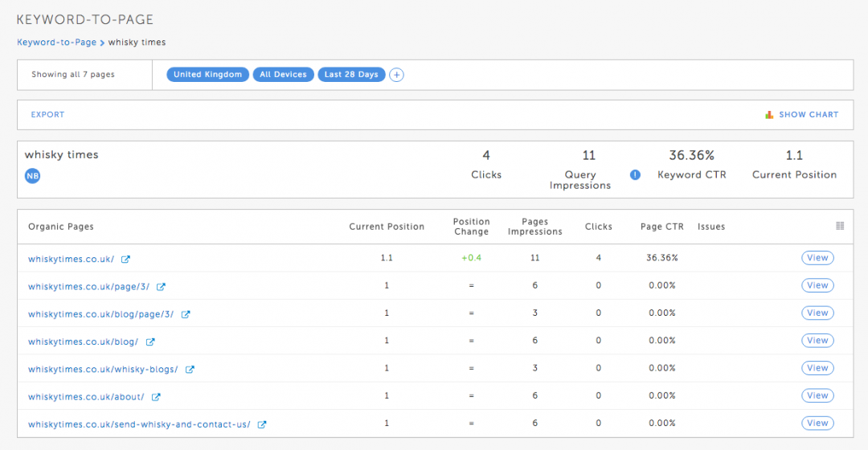Image resolution: width=868 pixels, height=450 pixels.
Task: Click View for whiskytimes.co.uk/blog/page/3/ row
Action: tap(817, 313)
